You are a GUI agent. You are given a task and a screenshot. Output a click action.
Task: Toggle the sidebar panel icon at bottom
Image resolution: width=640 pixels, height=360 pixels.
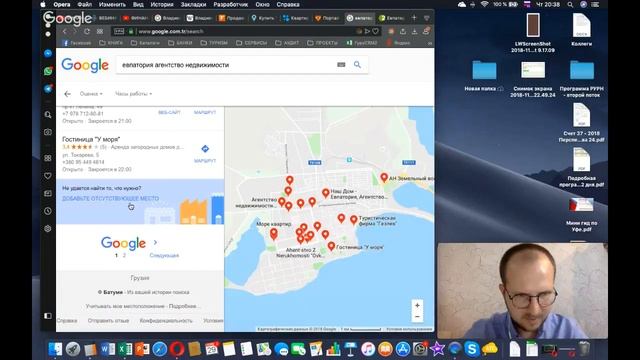[48, 316]
